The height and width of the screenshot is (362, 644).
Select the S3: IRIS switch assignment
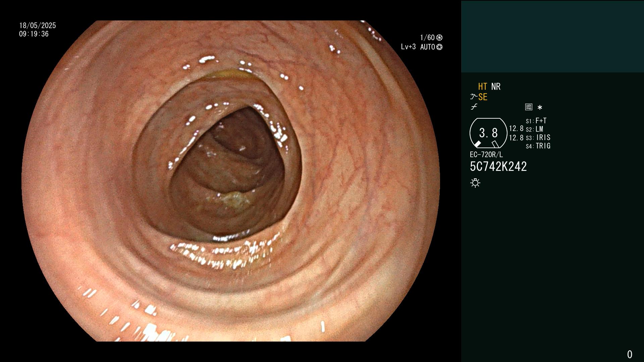538,137
